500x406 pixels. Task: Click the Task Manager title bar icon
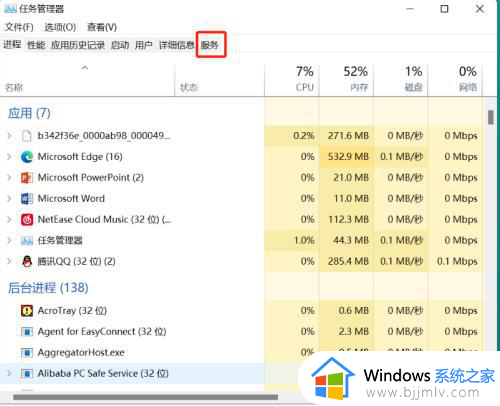click(x=10, y=9)
